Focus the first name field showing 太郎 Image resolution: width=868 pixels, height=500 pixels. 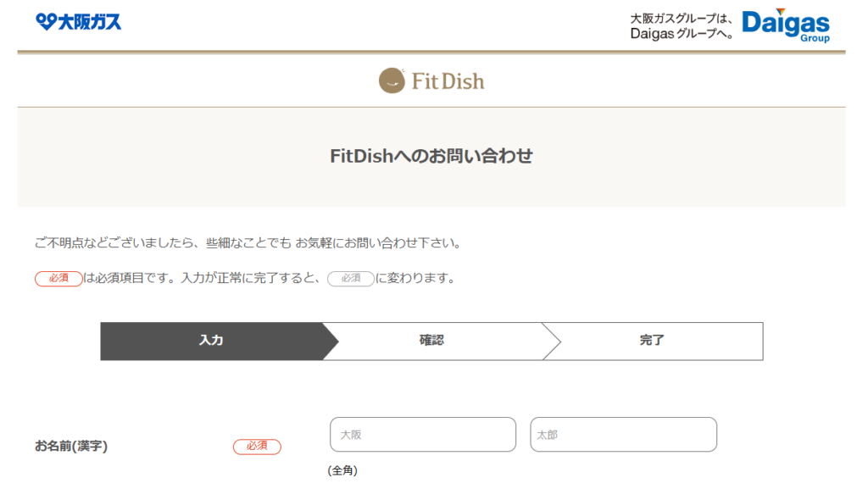coord(623,435)
